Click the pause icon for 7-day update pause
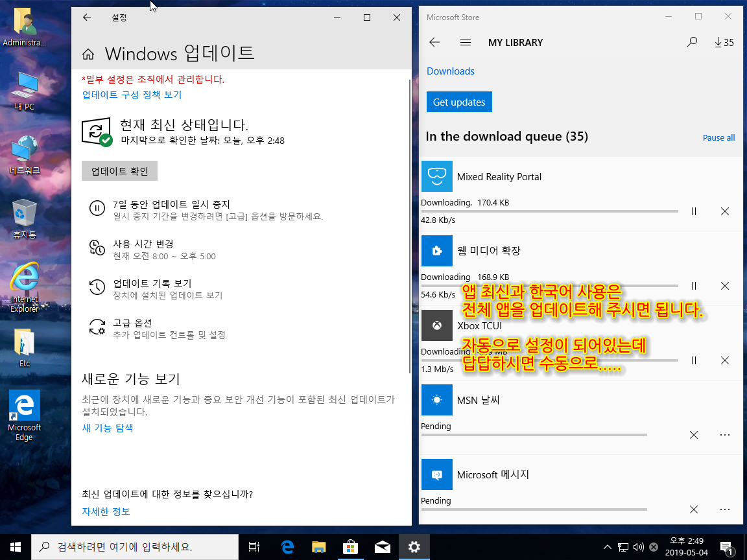 (x=97, y=208)
